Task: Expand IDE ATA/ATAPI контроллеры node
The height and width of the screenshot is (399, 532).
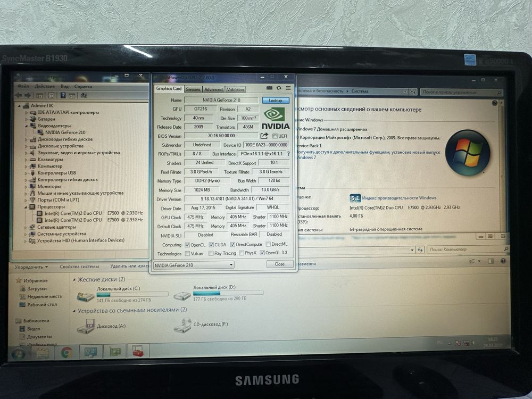Action: [x=26, y=112]
